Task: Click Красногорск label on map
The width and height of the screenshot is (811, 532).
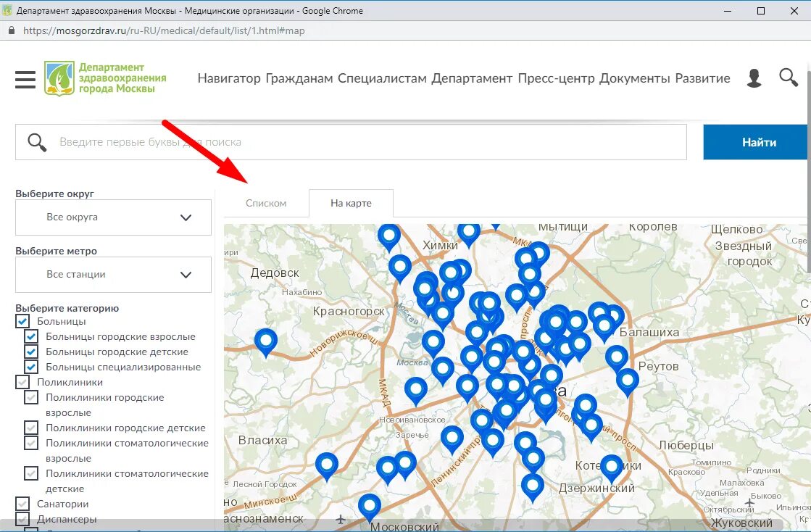Action: coord(349,312)
